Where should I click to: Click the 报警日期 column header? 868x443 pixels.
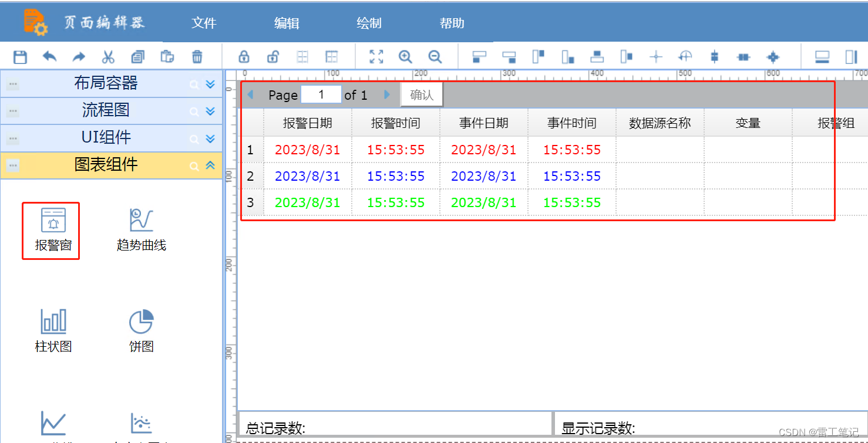308,123
